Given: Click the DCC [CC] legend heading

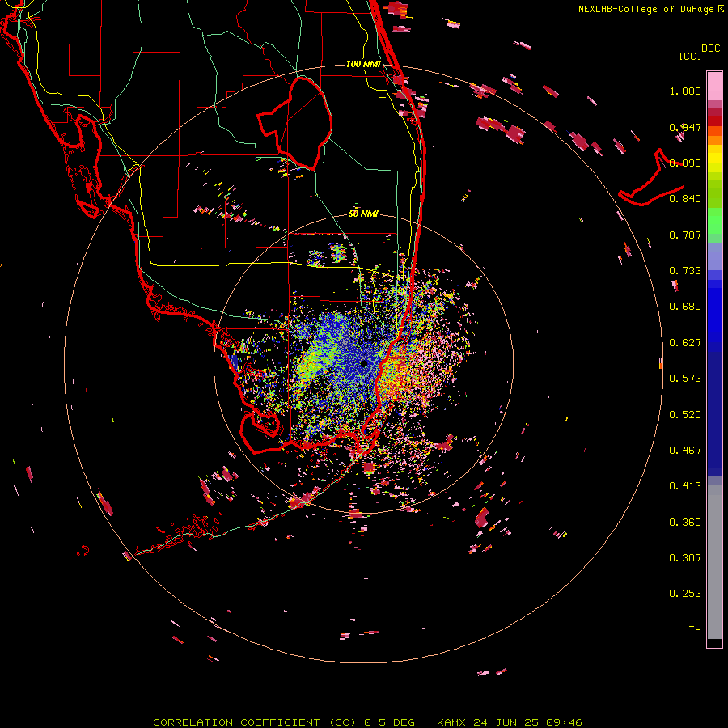Looking at the screenshot, I should point(700,52).
